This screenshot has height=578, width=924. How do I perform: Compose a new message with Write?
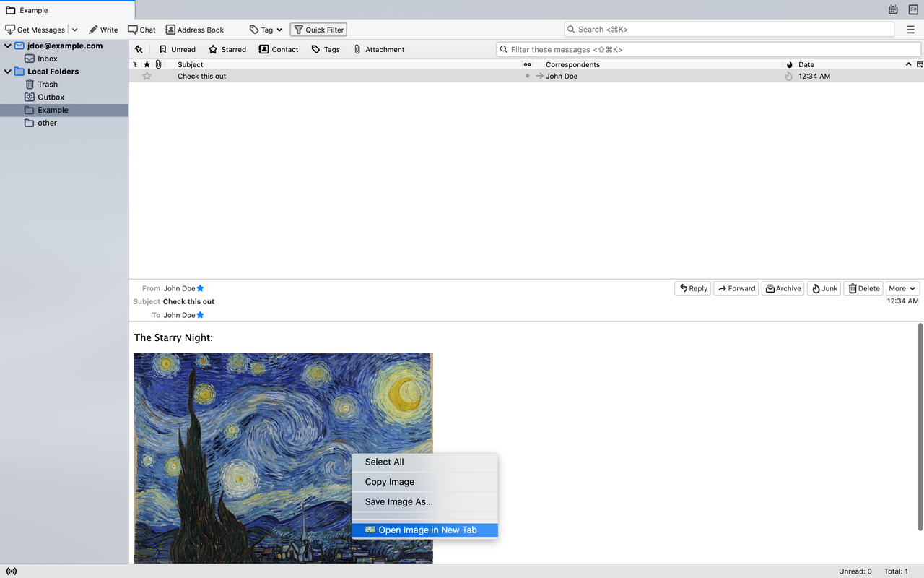pos(103,30)
